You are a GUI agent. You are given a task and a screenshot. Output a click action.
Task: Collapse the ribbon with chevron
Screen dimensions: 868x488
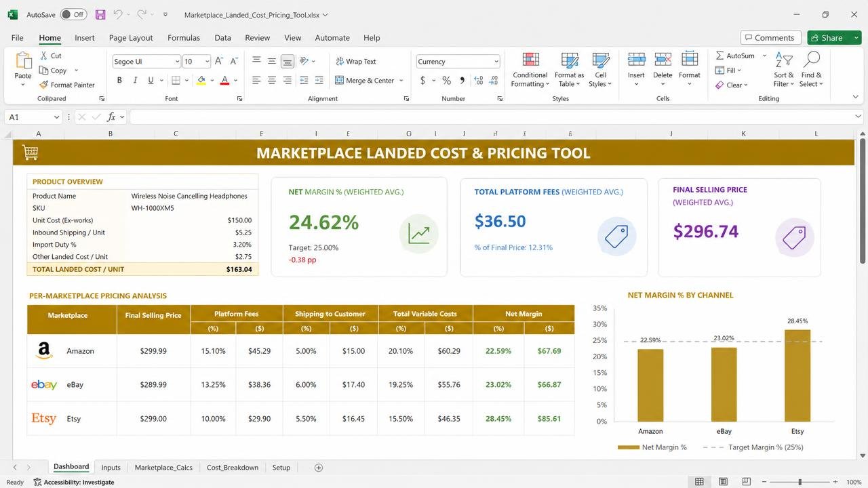coord(855,97)
